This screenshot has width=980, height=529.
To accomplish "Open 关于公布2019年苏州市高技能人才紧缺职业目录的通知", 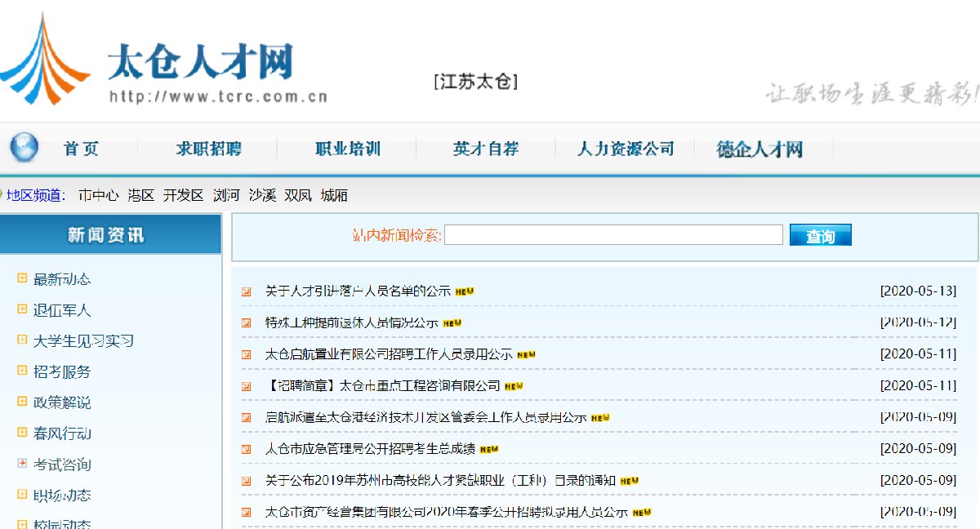I will [x=440, y=481].
